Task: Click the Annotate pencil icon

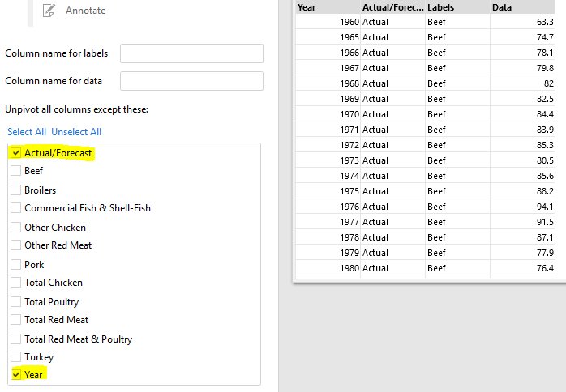Action: click(49, 11)
